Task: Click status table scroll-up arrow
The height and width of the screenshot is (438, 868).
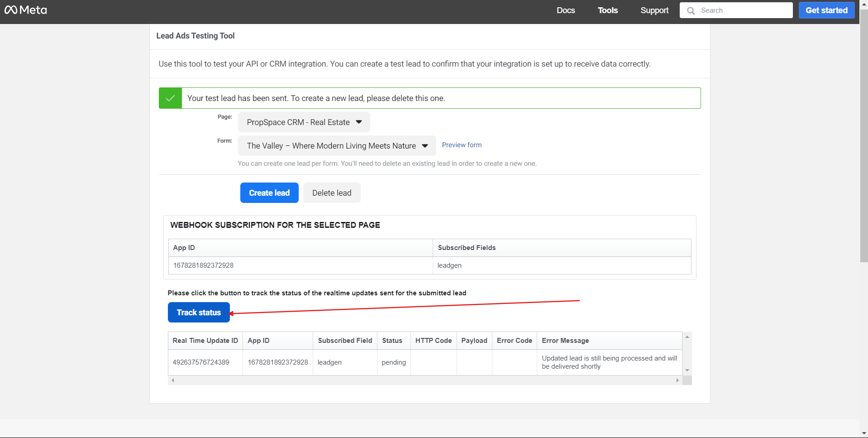Action: click(x=687, y=337)
